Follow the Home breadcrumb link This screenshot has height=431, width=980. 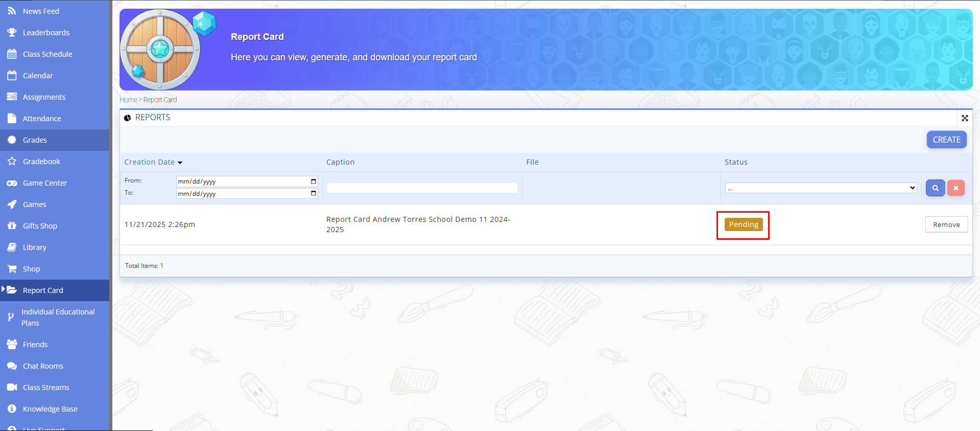[x=128, y=100]
